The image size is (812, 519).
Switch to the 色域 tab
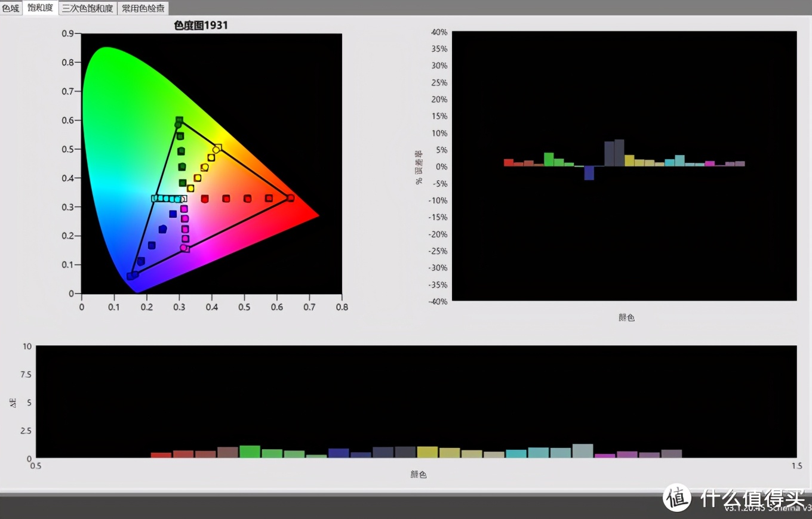11,8
